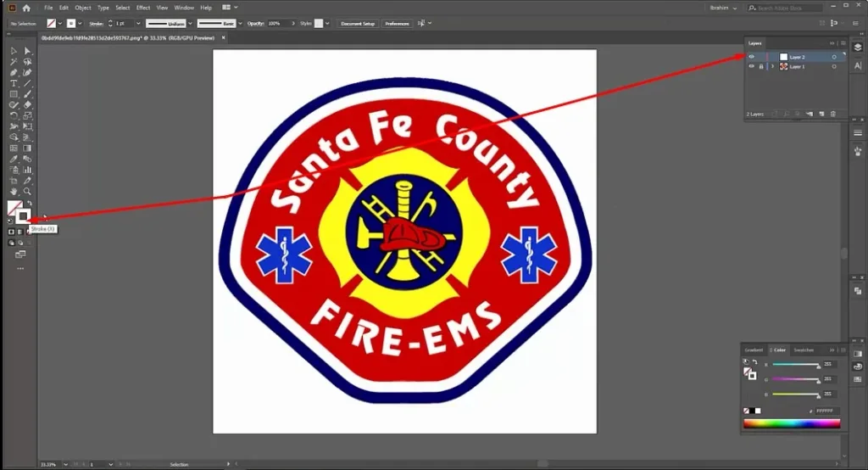Choose the Line Segment tool
Screen dimensions: 868x470
coord(27,83)
